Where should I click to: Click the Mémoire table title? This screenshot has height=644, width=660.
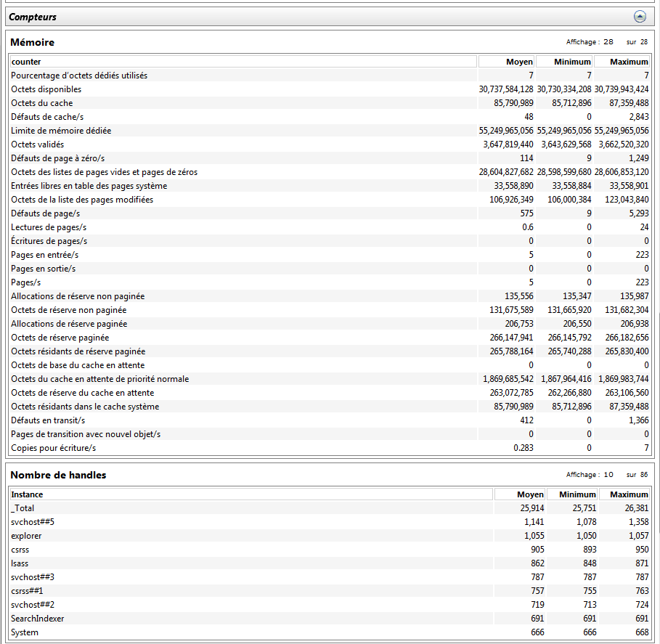coord(33,42)
